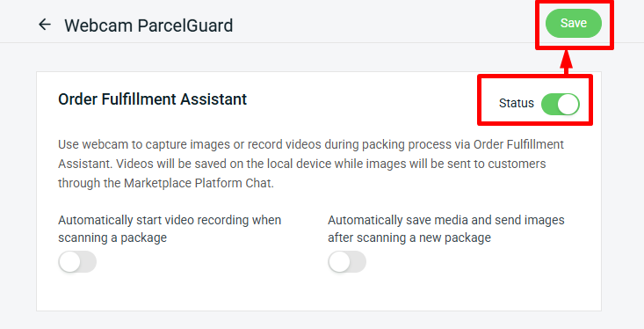This screenshot has width=644, height=329.
Task: Go back using the left arrow icon
Action: point(45,25)
